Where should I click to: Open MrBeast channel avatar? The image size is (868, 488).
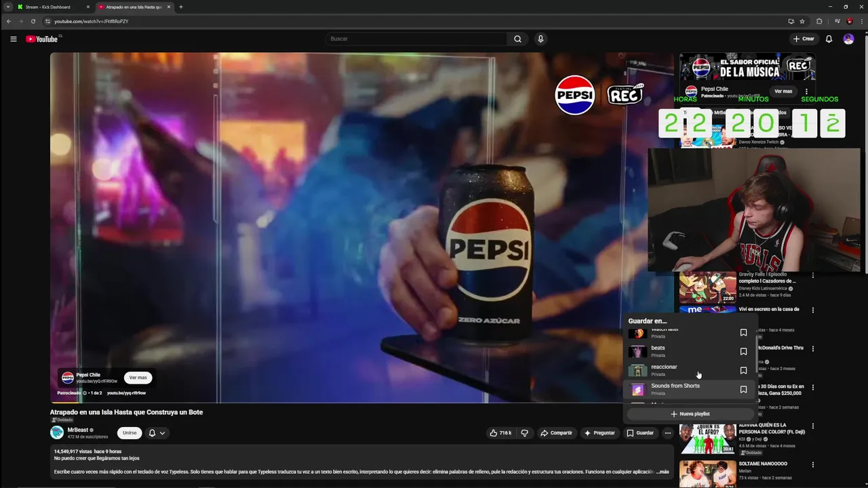point(57,432)
